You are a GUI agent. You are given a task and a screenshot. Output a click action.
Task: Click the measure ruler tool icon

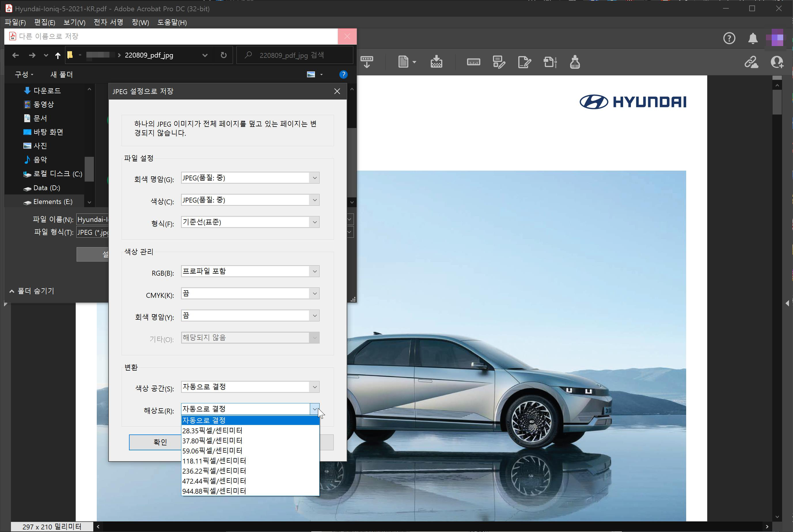tap(473, 62)
